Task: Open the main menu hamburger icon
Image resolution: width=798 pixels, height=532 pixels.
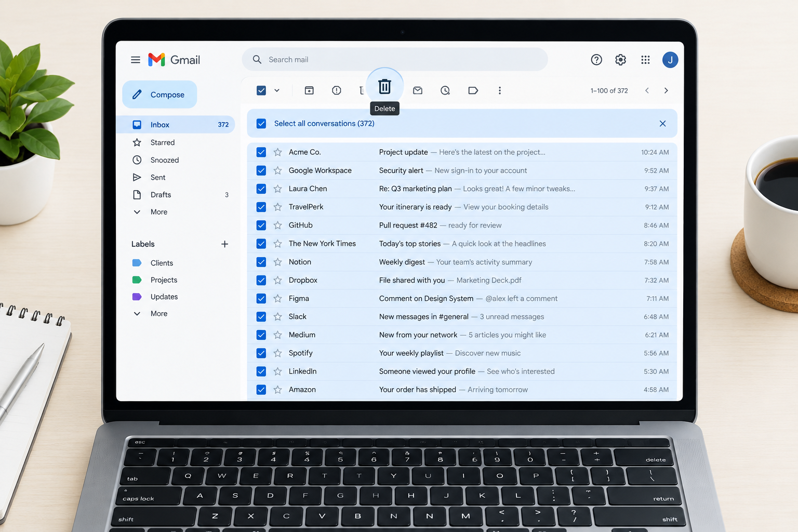Action: coord(136,60)
